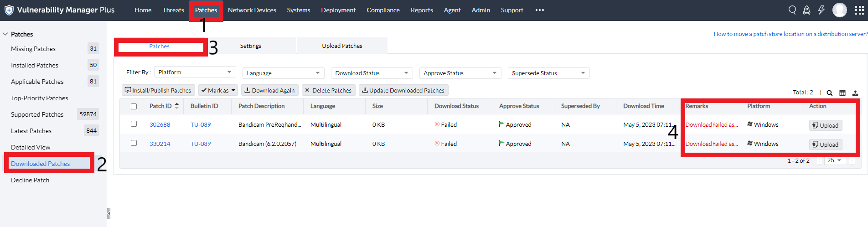Open Supported Patches in sidebar
This screenshot has height=227, width=868.
click(37, 114)
